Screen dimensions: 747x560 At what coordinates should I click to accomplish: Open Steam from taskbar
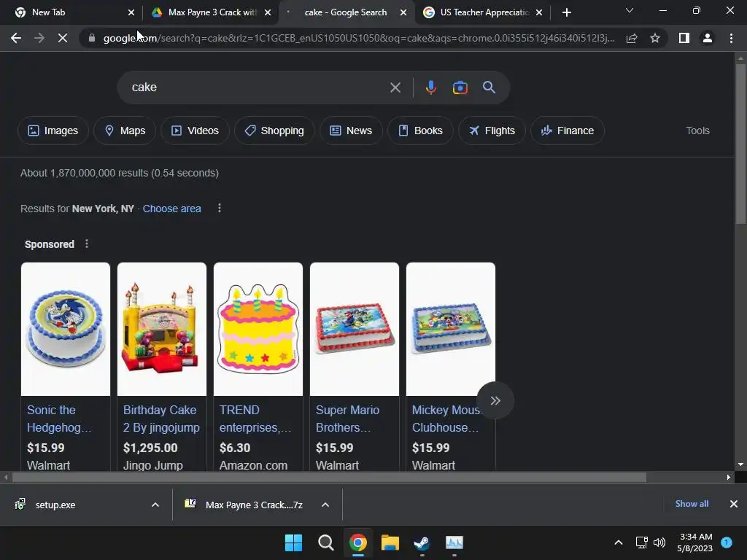point(422,542)
